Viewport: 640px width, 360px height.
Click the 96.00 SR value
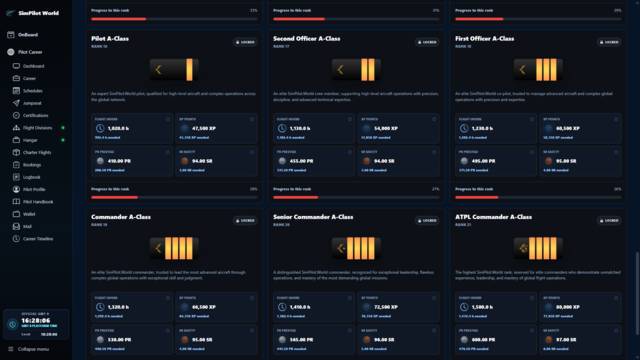(384, 340)
